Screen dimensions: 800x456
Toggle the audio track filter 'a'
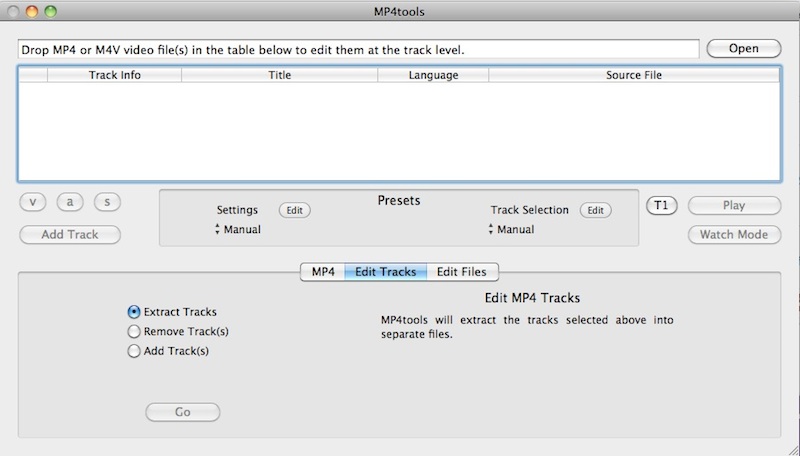point(70,202)
